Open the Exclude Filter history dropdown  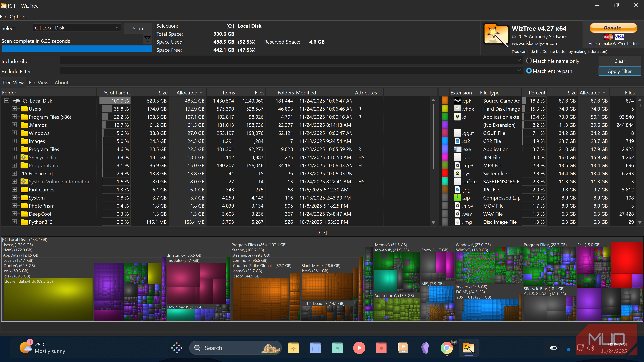[519, 71]
